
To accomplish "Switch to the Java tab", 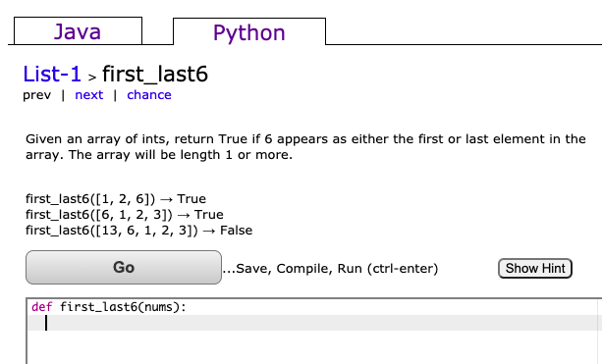I will (78, 31).
